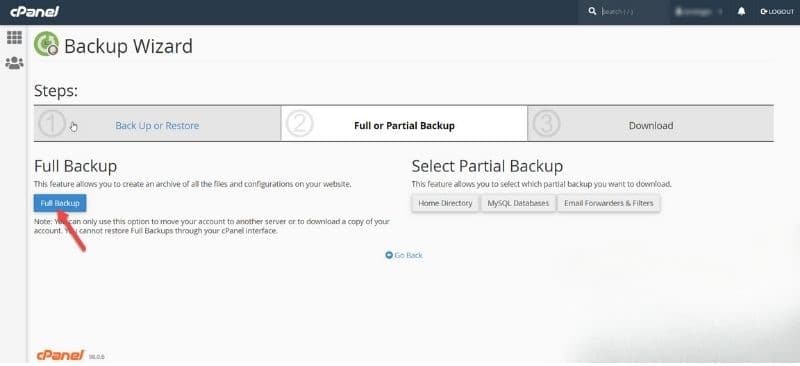The width and height of the screenshot is (800, 366).
Task: Click the blue Full Backup button
Action: pos(60,203)
